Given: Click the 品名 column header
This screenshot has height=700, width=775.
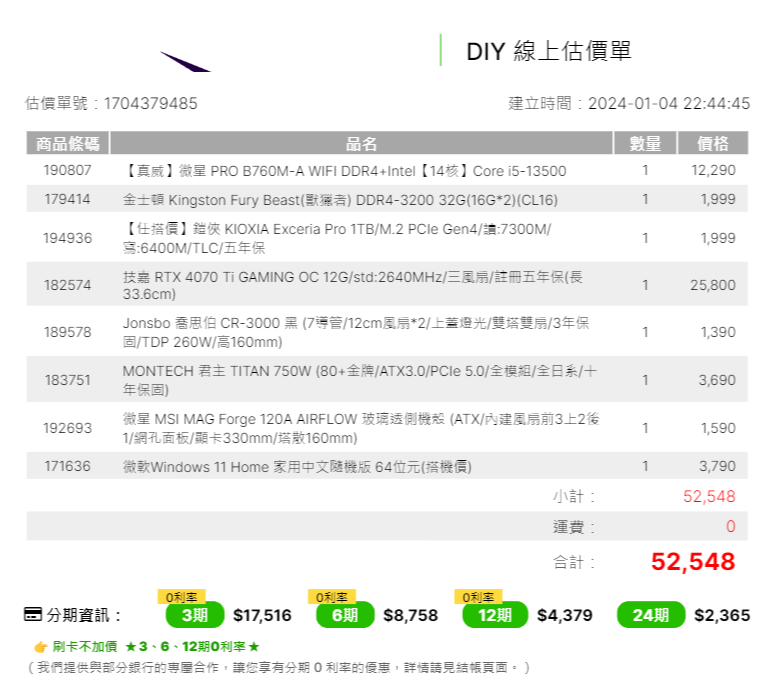Looking at the screenshot, I should [361, 143].
